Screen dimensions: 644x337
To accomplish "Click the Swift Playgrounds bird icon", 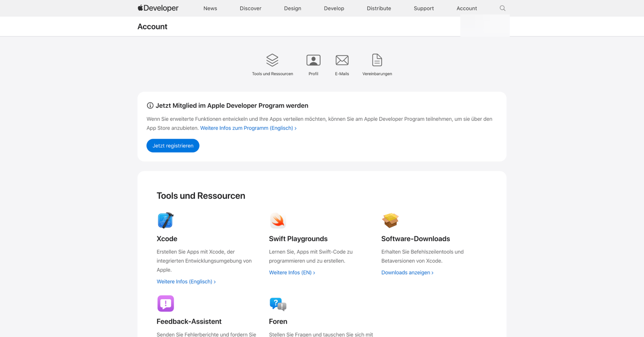I will [x=278, y=221].
